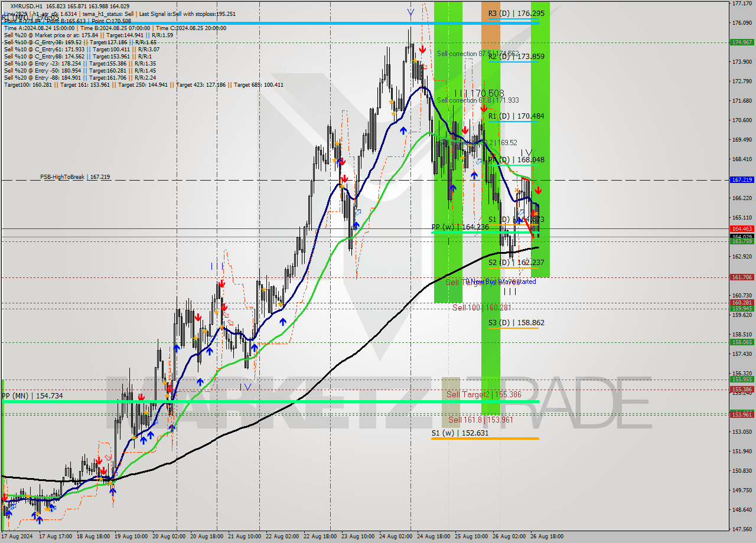The width and height of the screenshot is (756, 543).
Task: Select the '17 Aug 2024' time axis label
Action: [17, 537]
